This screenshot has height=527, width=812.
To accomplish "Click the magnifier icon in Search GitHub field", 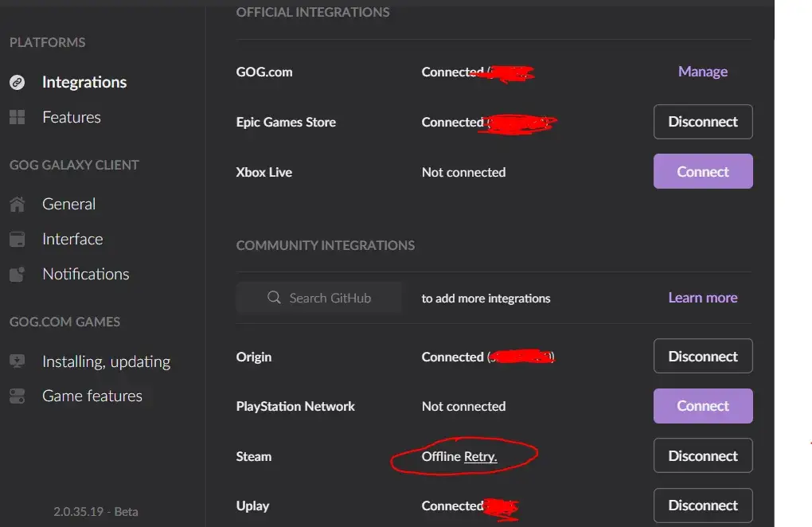I will point(274,298).
